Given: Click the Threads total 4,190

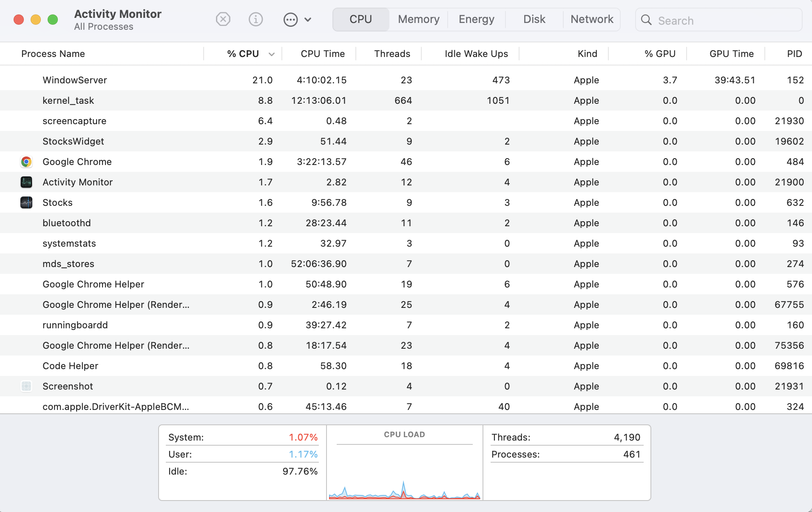Looking at the screenshot, I should tap(627, 437).
